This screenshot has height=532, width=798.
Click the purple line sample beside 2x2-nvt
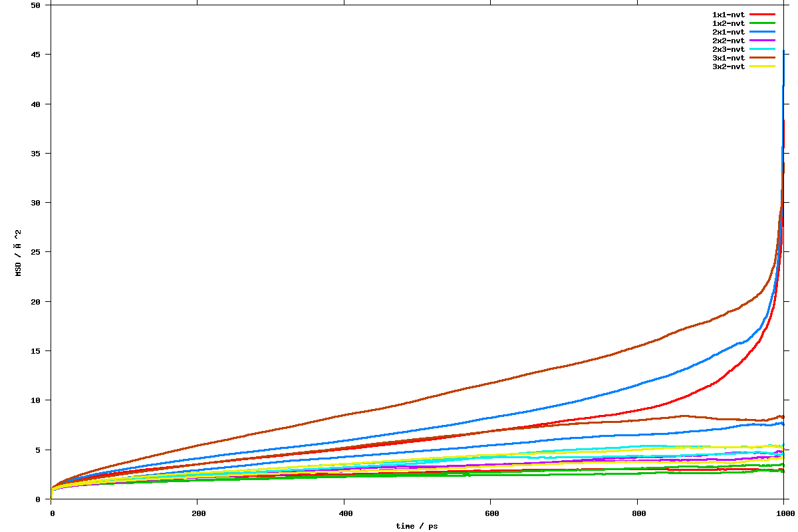(762, 40)
